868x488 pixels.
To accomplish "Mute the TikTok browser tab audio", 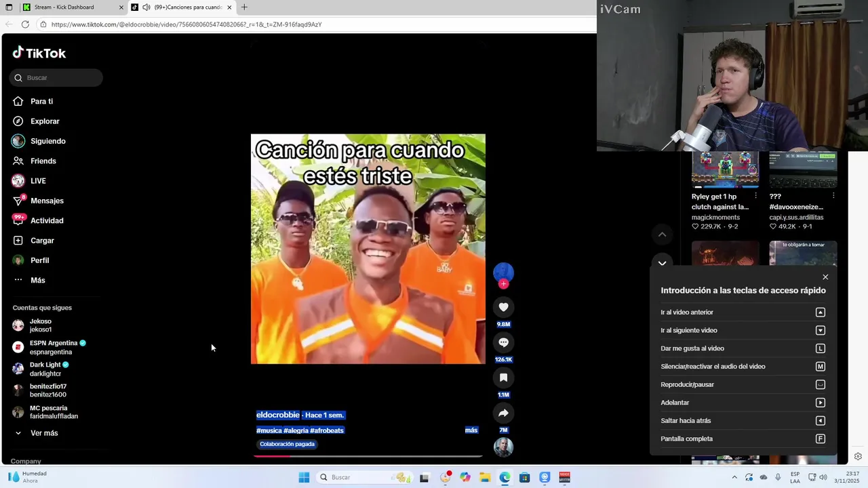I will point(146,7).
